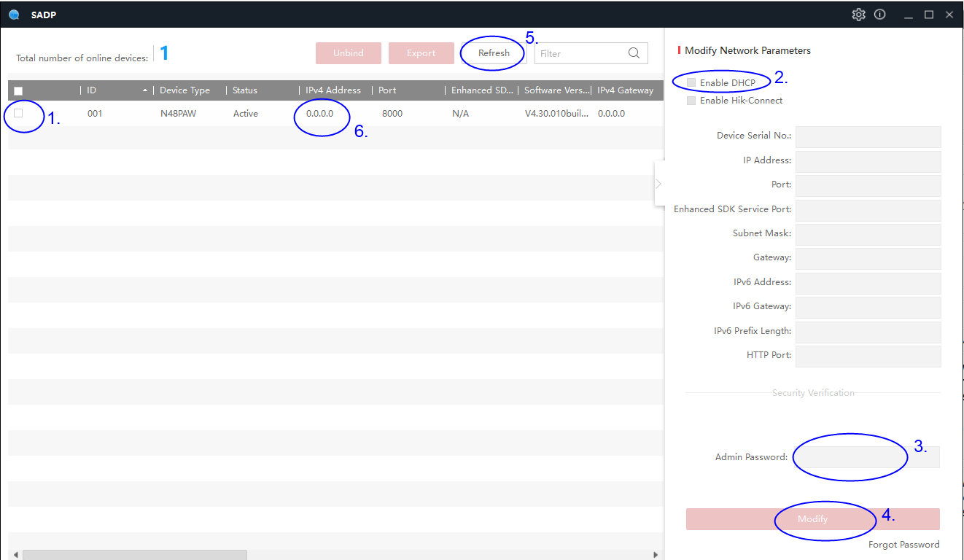Enable the Hik-Connect checkbox
964x560 pixels.
[691, 101]
